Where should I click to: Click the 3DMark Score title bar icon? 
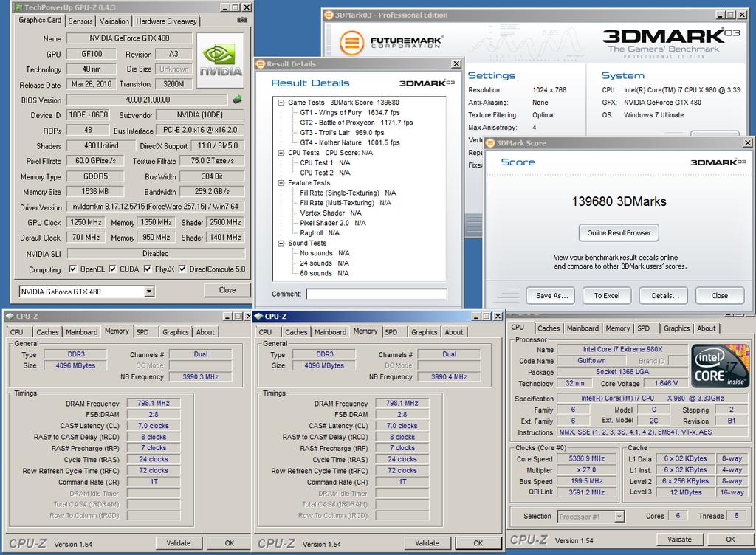click(490, 143)
